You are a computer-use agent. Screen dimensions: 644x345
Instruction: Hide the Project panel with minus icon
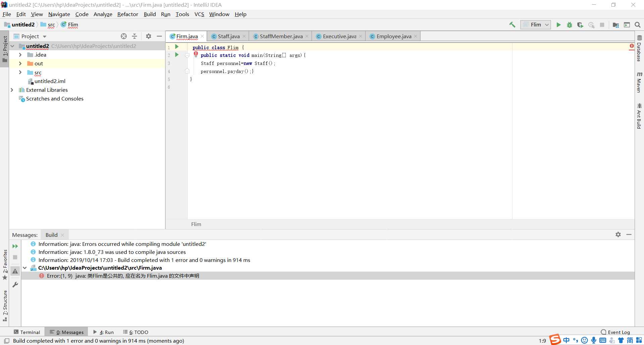[x=159, y=36]
